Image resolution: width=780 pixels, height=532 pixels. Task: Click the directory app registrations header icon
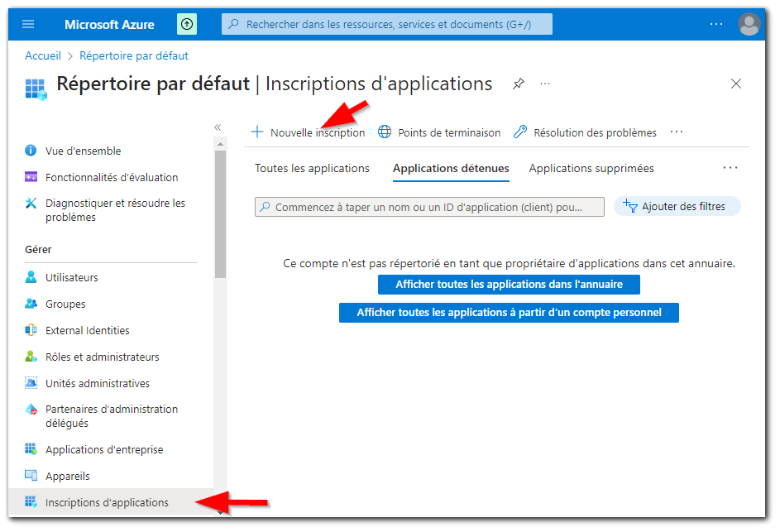point(36,89)
